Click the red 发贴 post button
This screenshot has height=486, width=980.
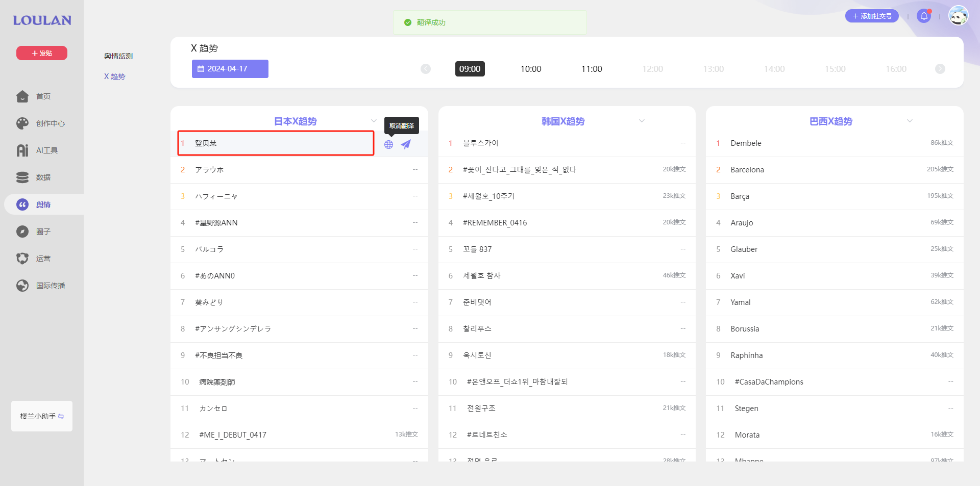coord(42,53)
